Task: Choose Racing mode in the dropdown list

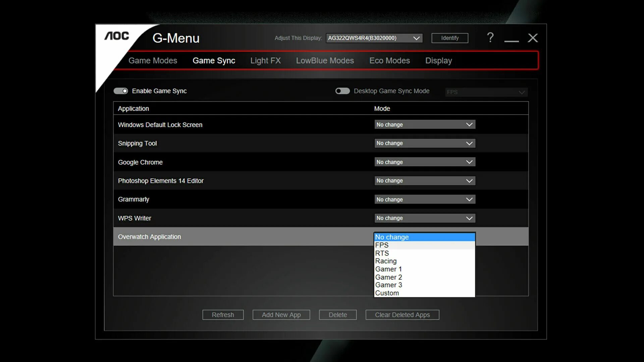Action: click(x=386, y=261)
